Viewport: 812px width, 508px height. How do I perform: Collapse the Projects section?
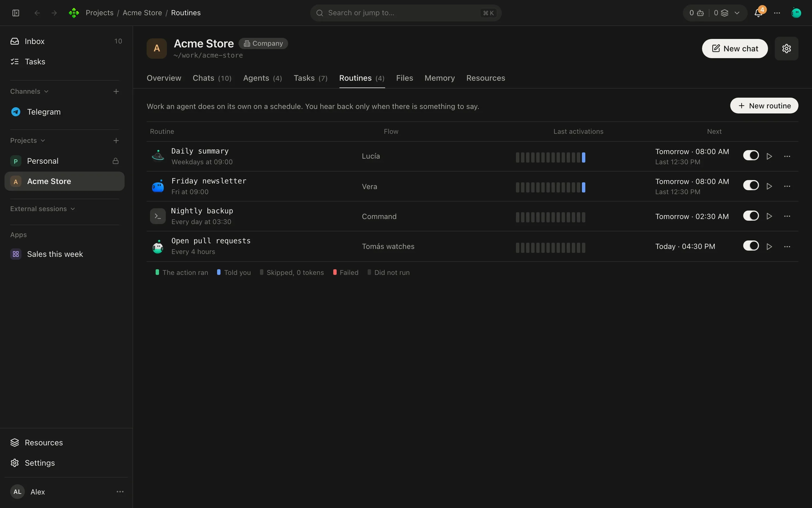click(28, 141)
